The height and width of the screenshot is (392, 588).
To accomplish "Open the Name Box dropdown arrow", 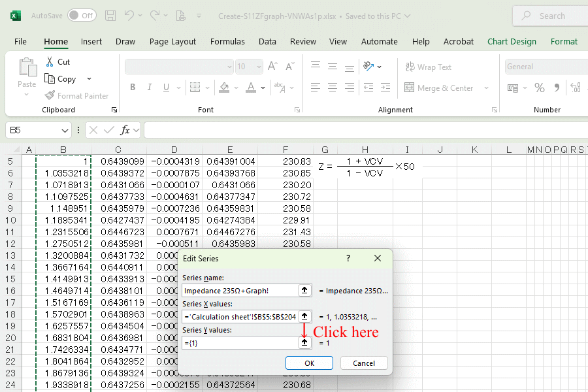I will [x=65, y=131].
